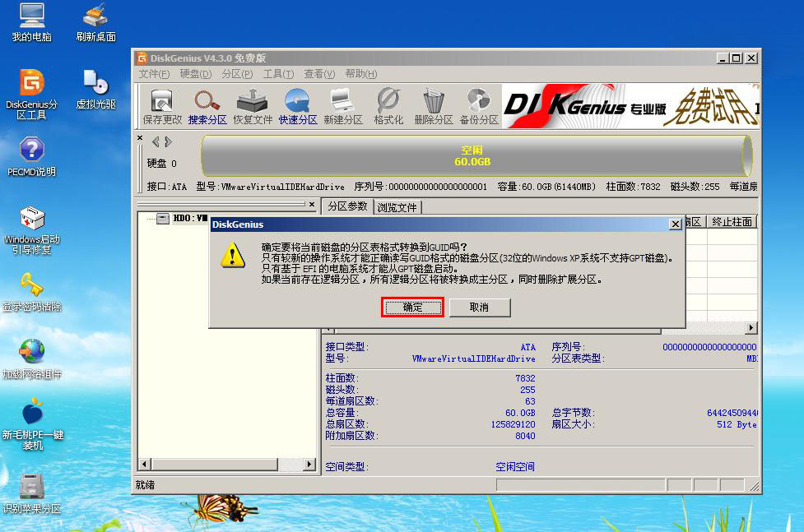Screen dimensions: 804x532
Task: Click the 终止柱面 column header
Action: tap(732, 221)
